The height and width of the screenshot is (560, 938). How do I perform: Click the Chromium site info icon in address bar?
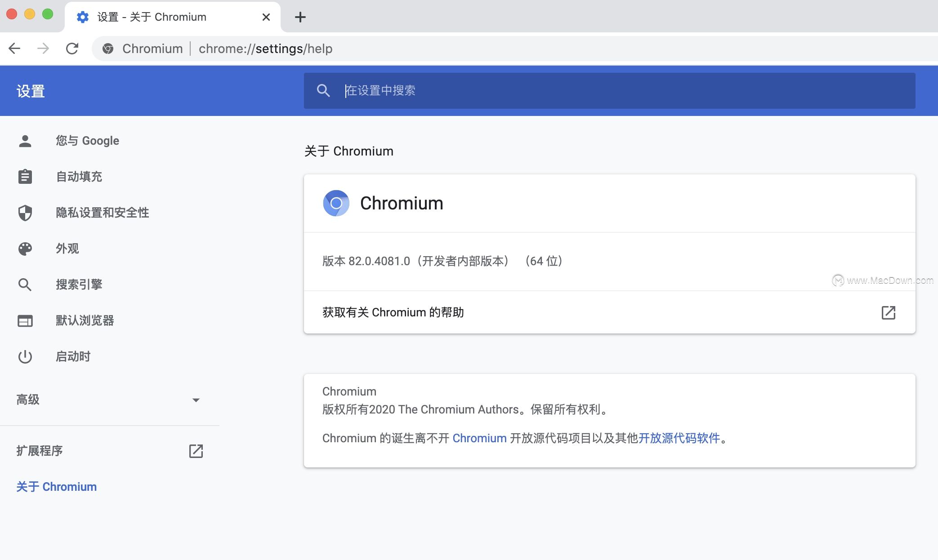point(108,49)
